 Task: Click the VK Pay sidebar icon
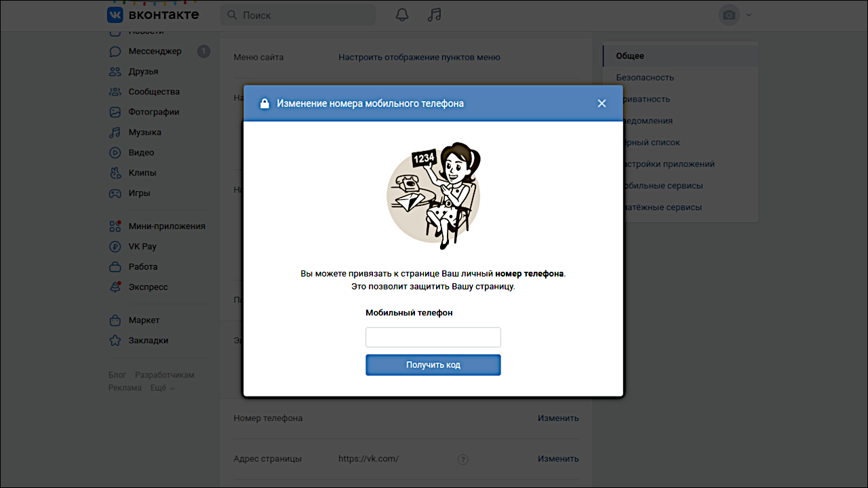[115, 247]
